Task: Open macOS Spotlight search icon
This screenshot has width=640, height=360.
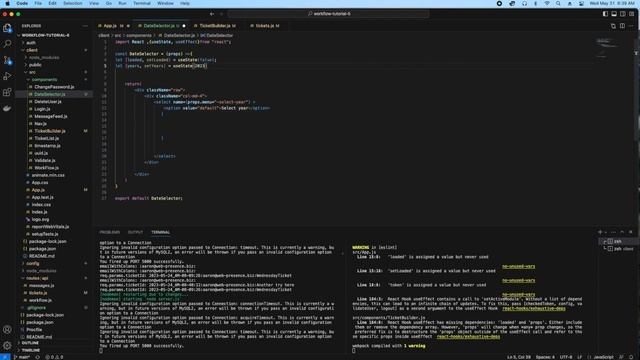Action: coord(558,3)
